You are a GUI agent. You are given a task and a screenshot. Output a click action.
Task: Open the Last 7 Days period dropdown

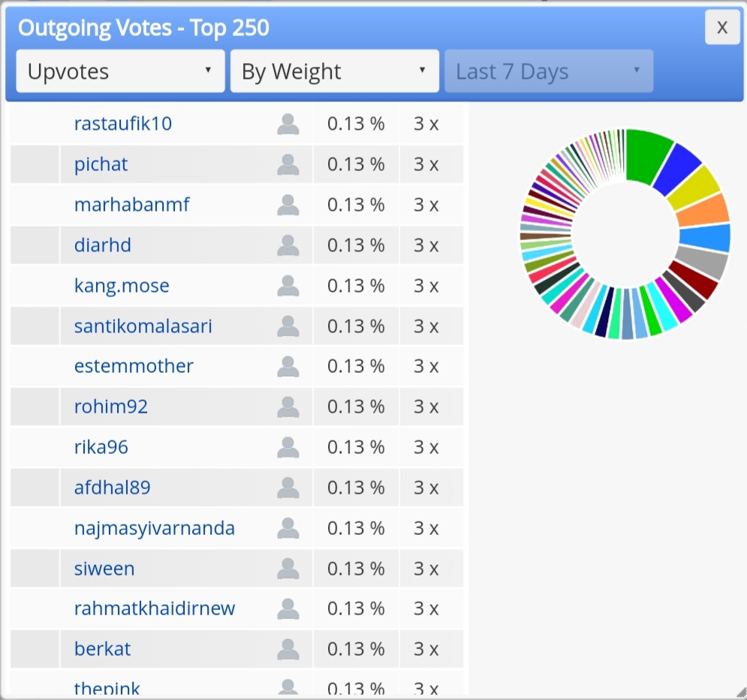[549, 71]
